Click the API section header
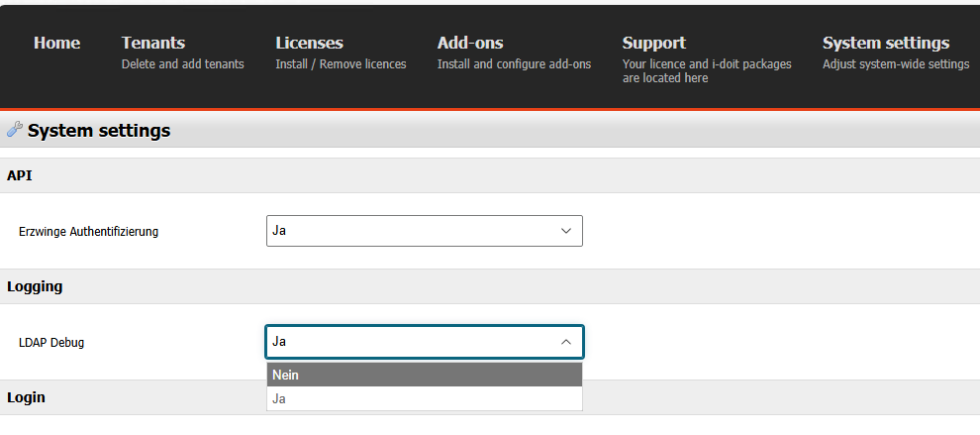 point(21,175)
